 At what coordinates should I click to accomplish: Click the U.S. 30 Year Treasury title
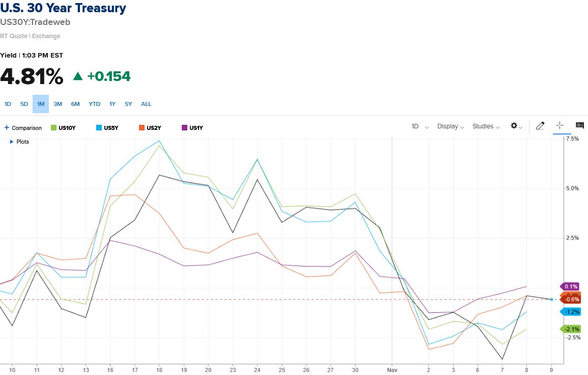[x=63, y=8]
